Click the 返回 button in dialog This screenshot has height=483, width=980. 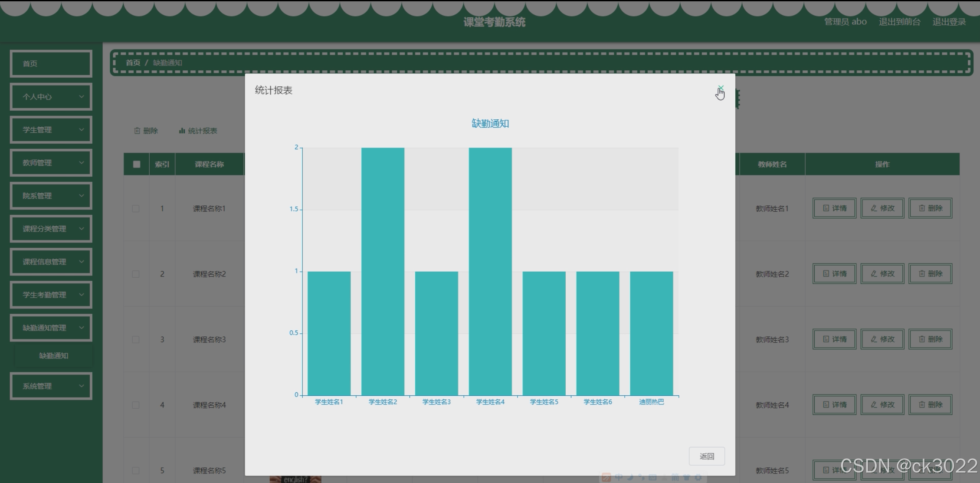(706, 456)
